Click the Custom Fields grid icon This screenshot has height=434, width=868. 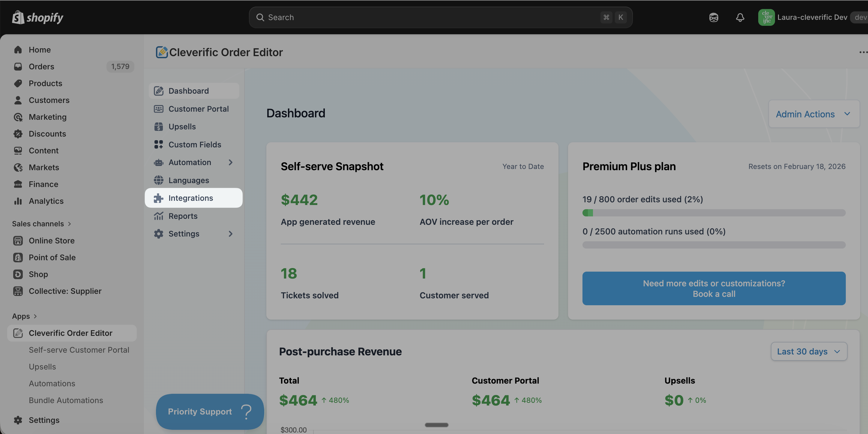pyautogui.click(x=158, y=144)
